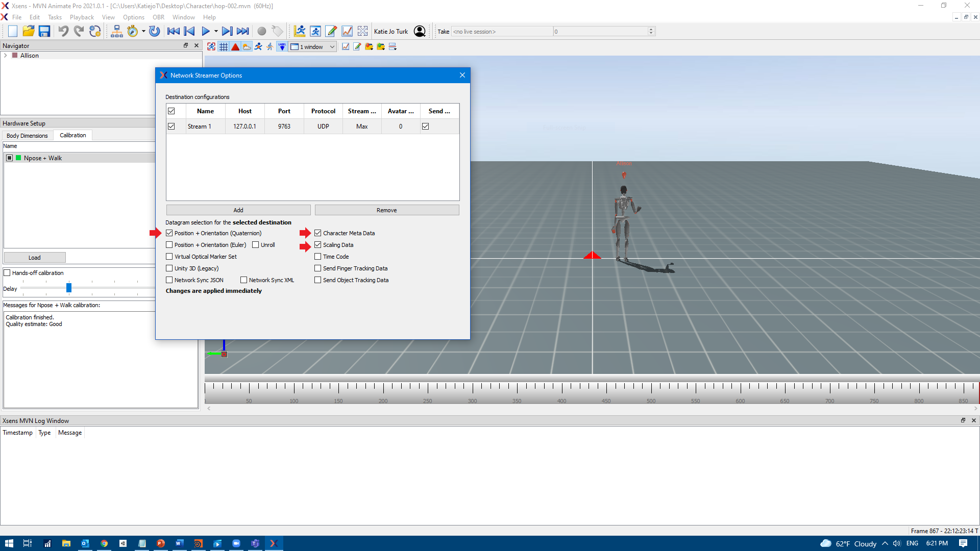The height and width of the screenshot is (551, 980).
Task: Click the circular reprocess arrow icon
Action: [154, 31]
